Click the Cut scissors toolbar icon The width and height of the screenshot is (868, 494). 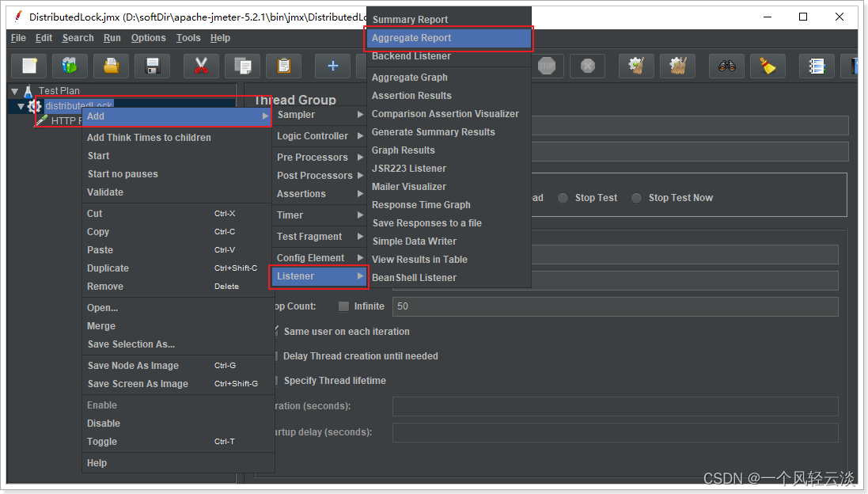coord(201,66)
